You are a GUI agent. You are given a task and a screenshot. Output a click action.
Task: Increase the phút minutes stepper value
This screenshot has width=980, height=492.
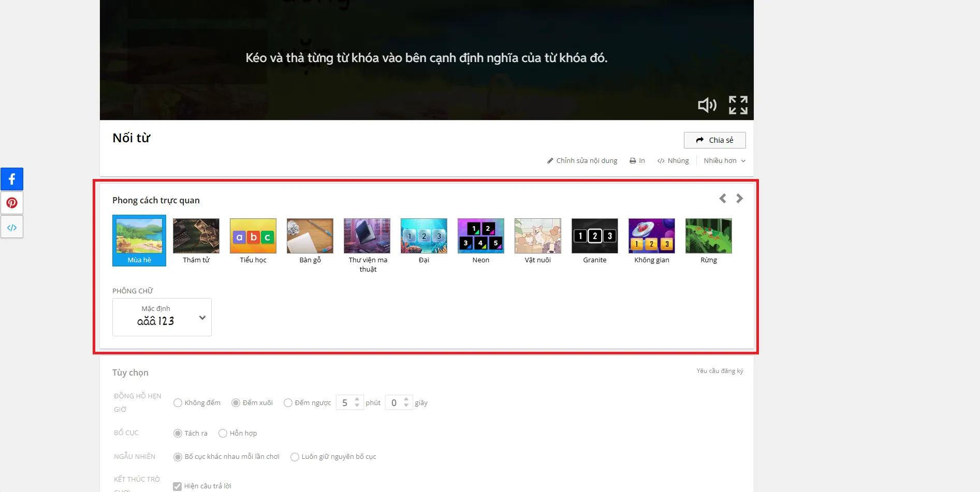pos(357,399)
